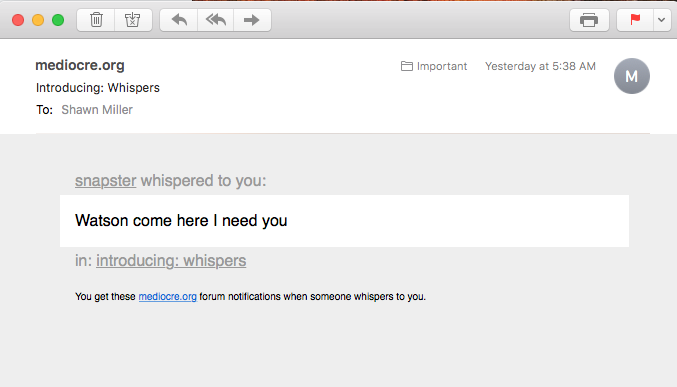Flag the message with the red flag

pos(635,20)
